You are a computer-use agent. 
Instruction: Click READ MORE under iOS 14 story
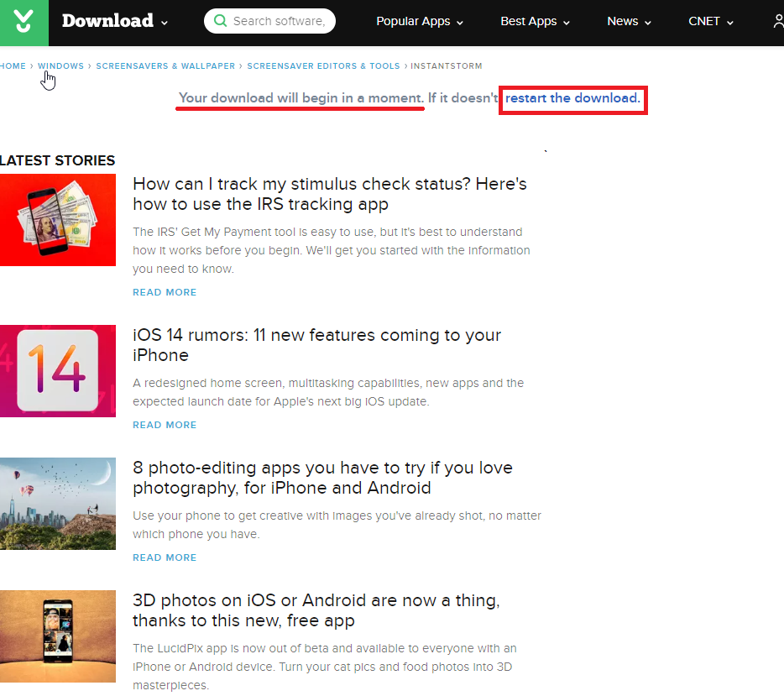165,425
